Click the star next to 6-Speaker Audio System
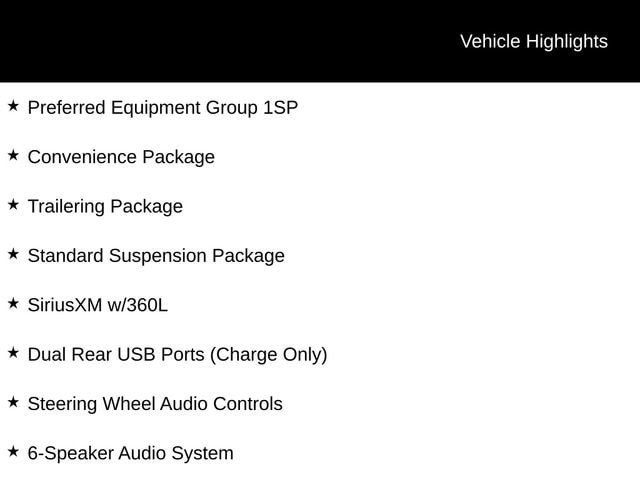 coord(13,451)
